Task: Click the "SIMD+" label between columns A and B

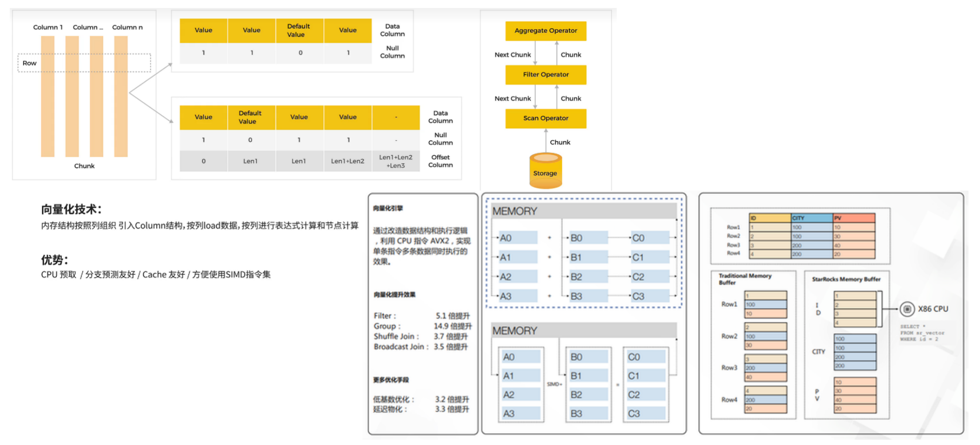Action: point(554,384)
